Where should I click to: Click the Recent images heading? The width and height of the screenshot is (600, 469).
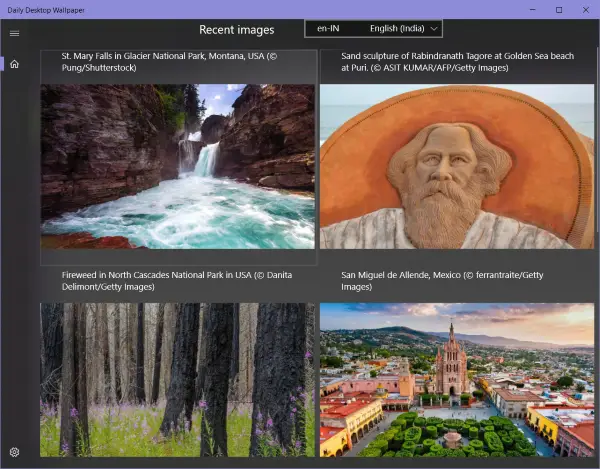(x=236, y=30)
